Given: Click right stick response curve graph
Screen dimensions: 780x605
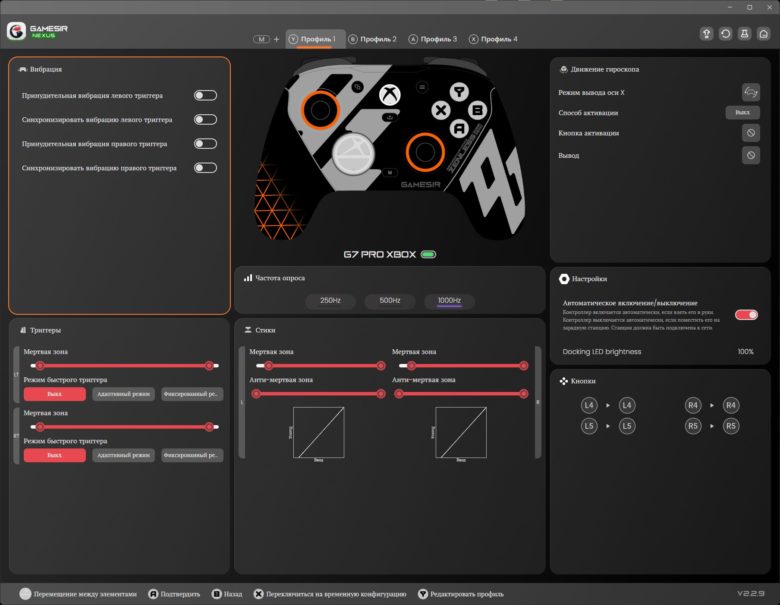Looking at the screenshot, I should (461, 432).
